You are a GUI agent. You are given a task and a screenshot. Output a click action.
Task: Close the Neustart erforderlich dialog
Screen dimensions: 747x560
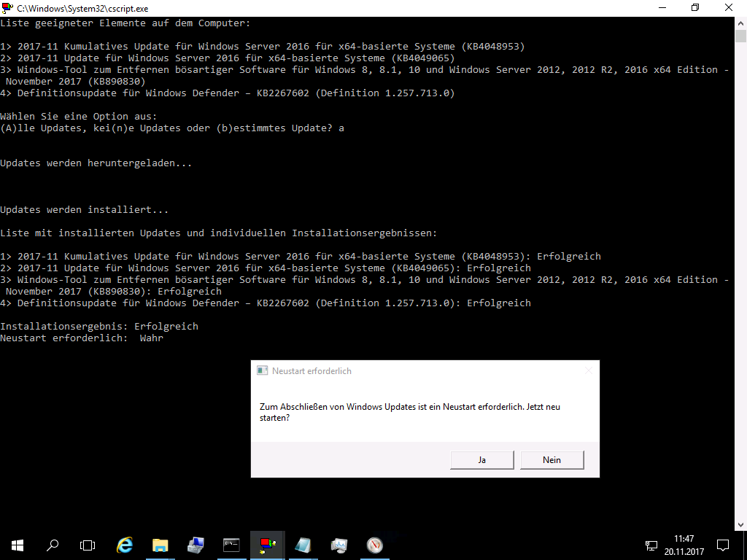588,370
